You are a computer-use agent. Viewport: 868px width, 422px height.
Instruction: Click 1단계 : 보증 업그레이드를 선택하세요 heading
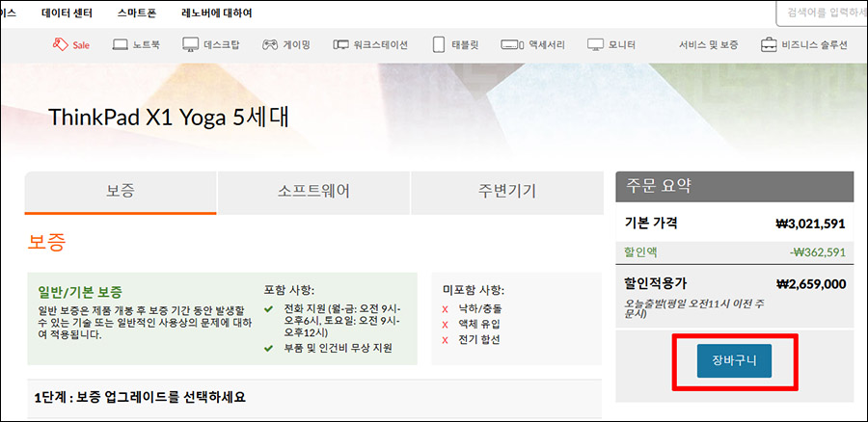[x=140, y=397]
